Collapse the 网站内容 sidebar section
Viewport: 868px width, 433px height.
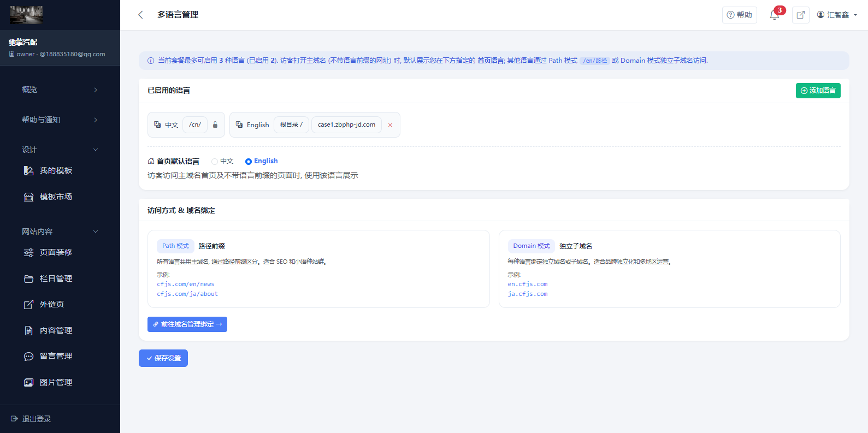[x=60, y=232]
